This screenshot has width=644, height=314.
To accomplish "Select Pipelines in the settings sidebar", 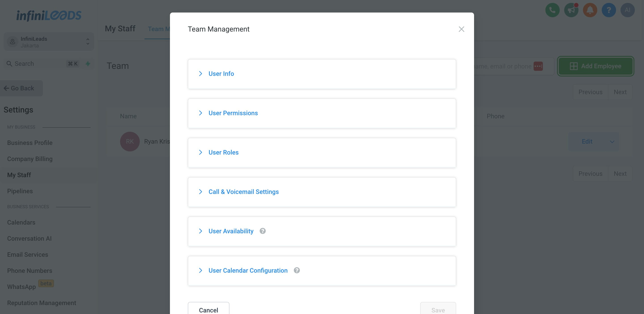I will pos(20,191).
